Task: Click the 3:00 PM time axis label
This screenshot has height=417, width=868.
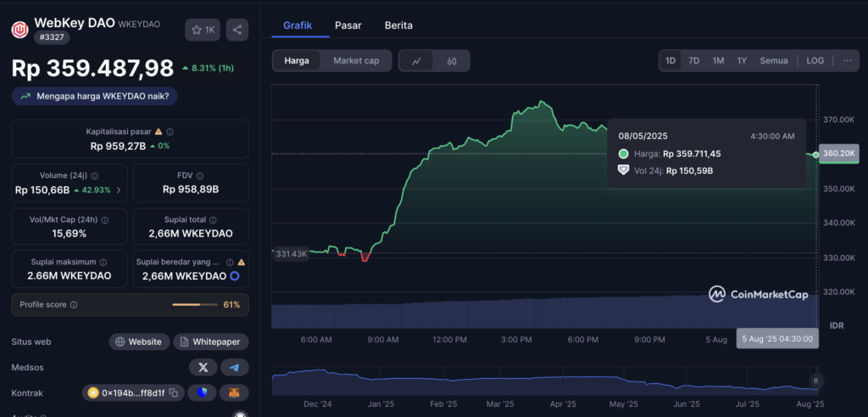Action: click(x=518, y=340)
